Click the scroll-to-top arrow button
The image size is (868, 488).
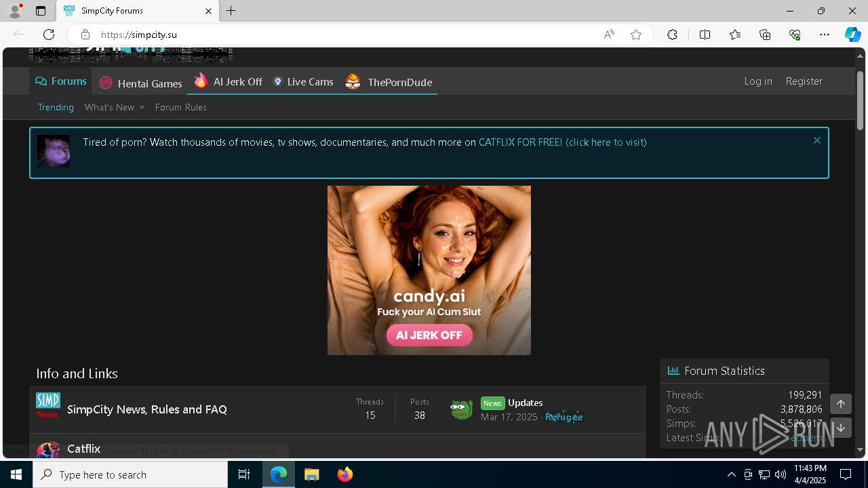coord(841,404)
